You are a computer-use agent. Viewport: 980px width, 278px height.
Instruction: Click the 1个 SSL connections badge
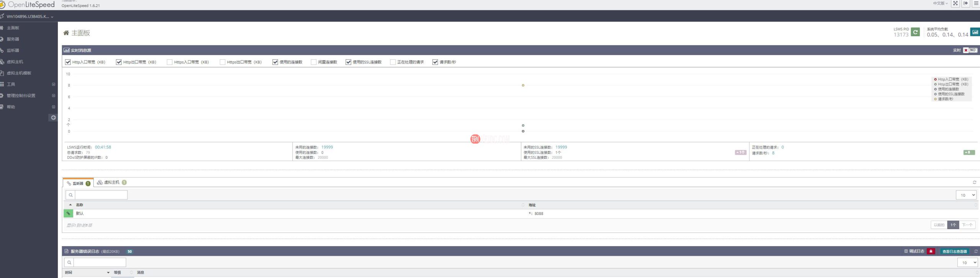tap(740, 153)
